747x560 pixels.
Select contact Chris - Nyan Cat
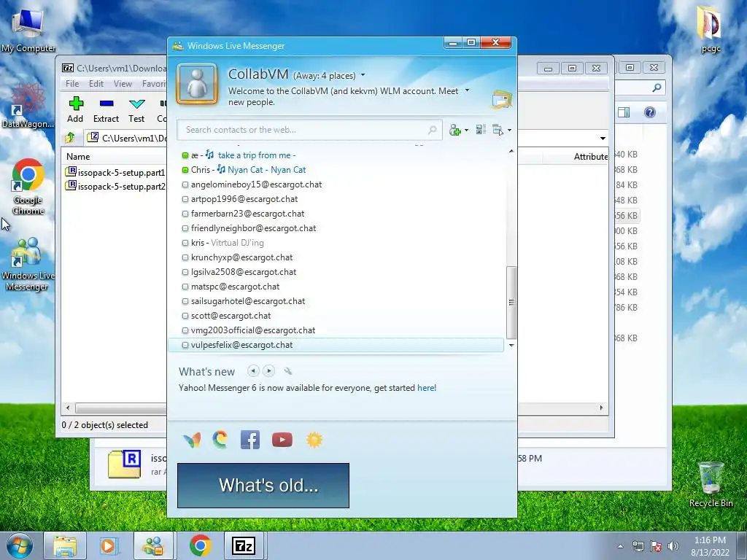336,170
